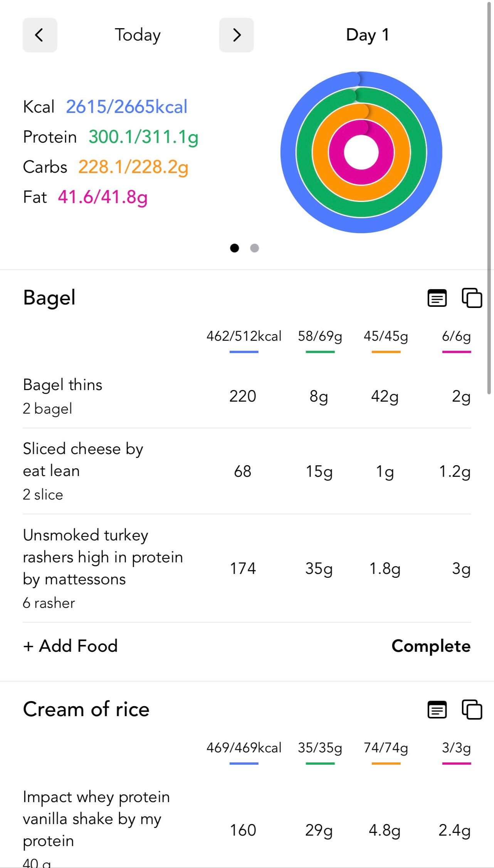
Task: Copy the Cream of rice meal icon
Action: tap(472, 710)
